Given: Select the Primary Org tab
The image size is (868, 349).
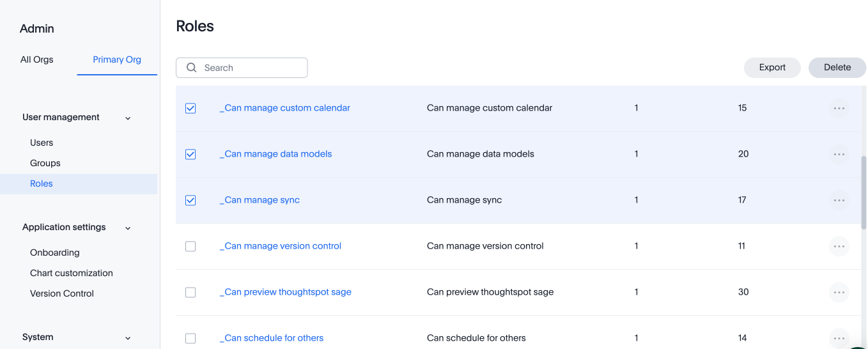Looking at the screenshot, I should (x=117, y=59).
